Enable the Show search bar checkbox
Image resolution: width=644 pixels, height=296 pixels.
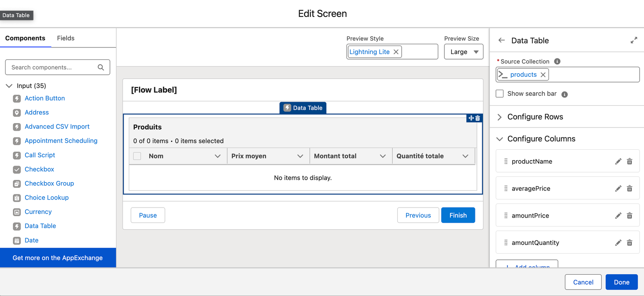(x=500, y=94)
